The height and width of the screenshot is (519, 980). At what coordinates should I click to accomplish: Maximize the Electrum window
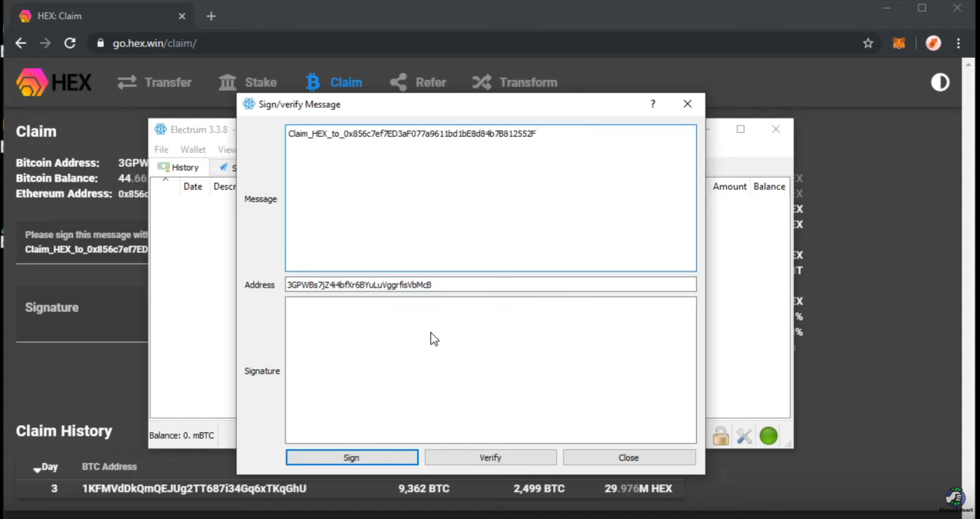coord(741,129)
